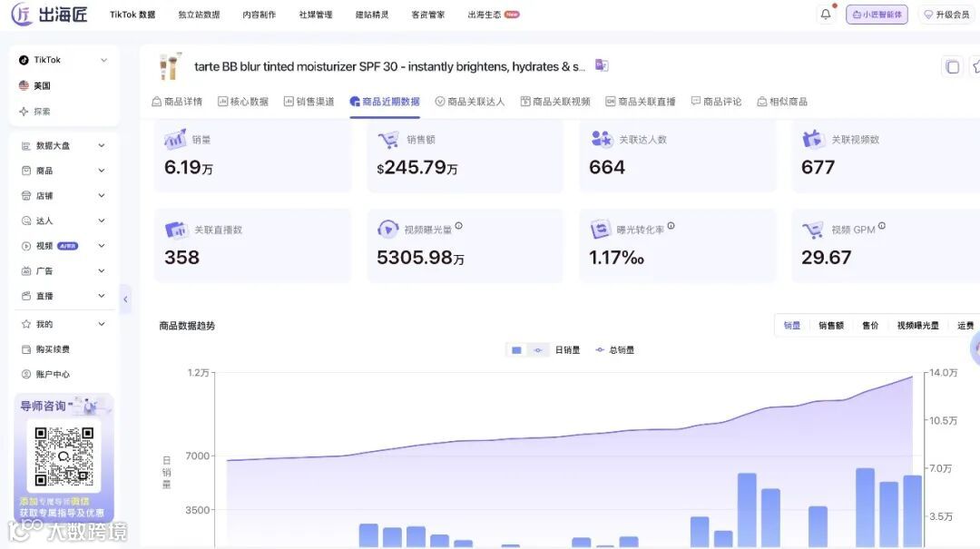Expand the 广告 sidebar menu

coord(102,270)
